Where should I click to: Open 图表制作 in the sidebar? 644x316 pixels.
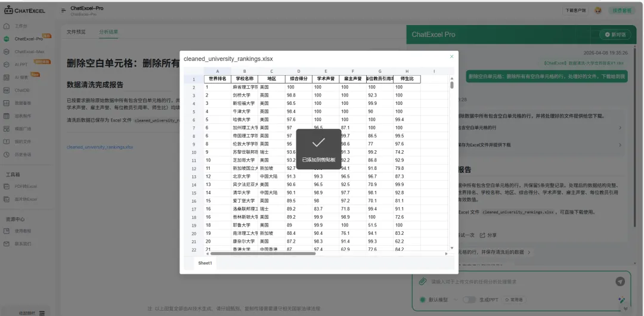(23, 116)
